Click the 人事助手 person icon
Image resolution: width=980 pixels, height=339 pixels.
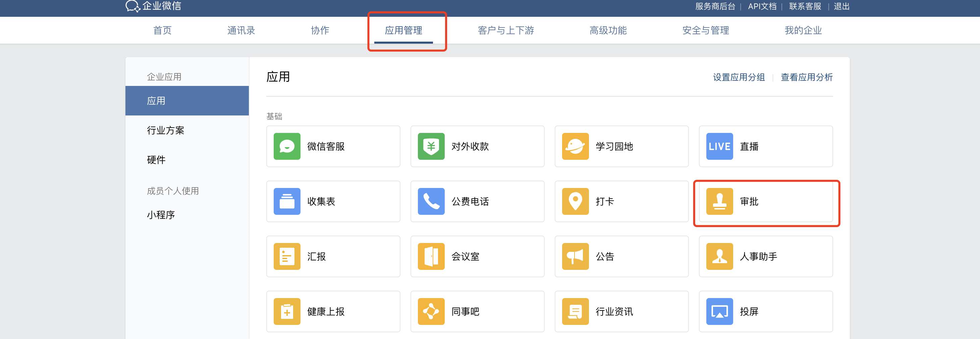point(719,256)
